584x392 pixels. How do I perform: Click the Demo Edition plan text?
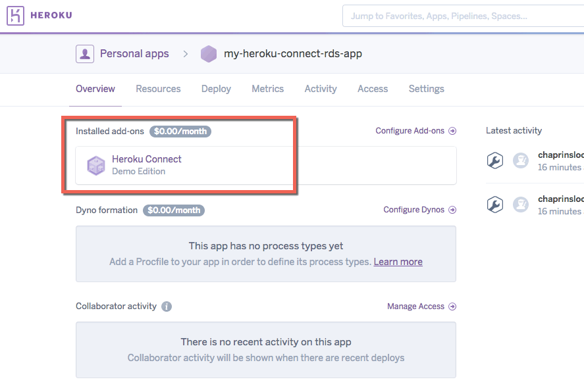pyautogui.click(x=138, y=172)
